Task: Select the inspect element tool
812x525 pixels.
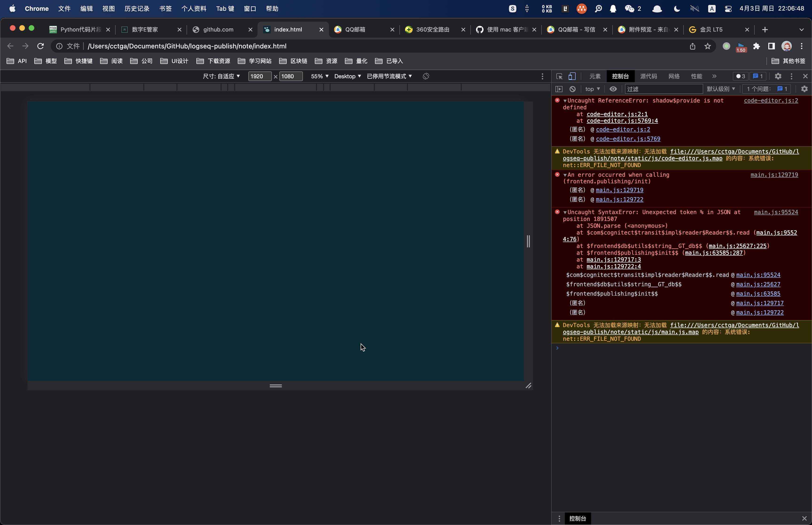Action: click(x=559, y=76)
